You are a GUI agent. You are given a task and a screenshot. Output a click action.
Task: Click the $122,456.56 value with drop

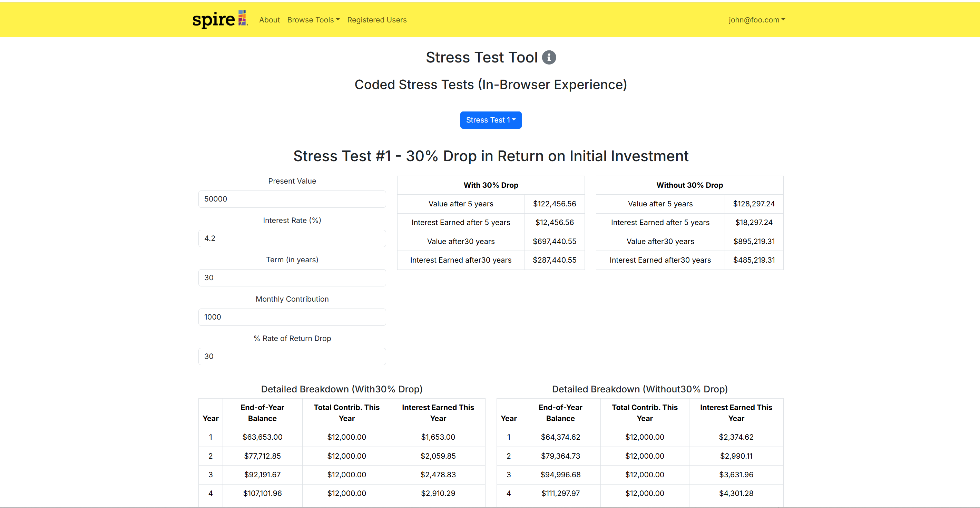coord(554,204)
